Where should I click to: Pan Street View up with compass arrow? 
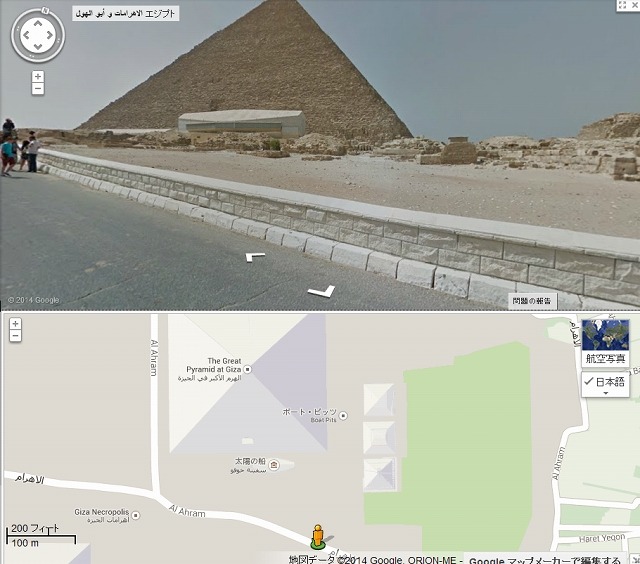click(38, 23)
